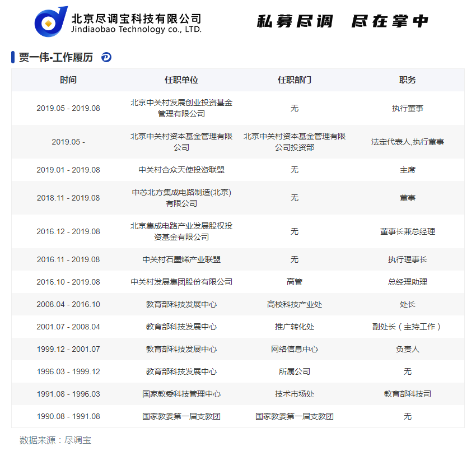Select the 2019.05 - 2019.08 date cell
The image size is (476, 451).
(x=68, y=108)
